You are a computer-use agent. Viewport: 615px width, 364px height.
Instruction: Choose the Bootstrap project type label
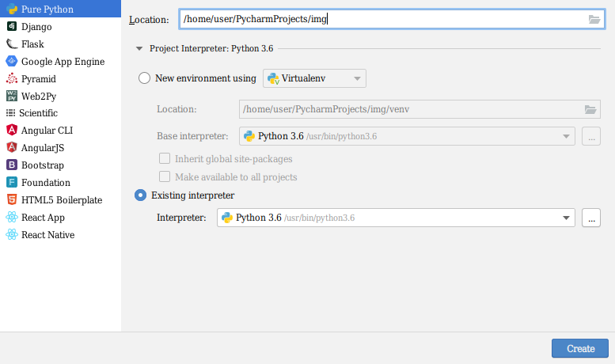[43, 165]
